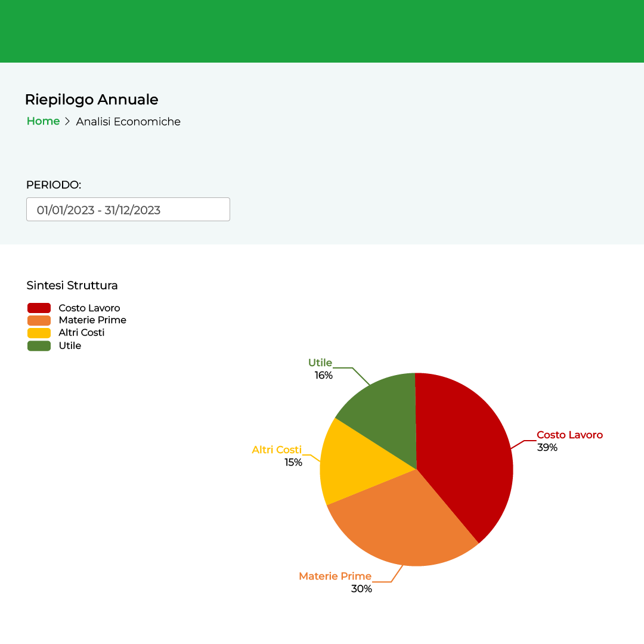Screen dimensions: 644x644
Task: Click the Analisi Economiche breadcrumb item
Action: [x=128, y=122]
